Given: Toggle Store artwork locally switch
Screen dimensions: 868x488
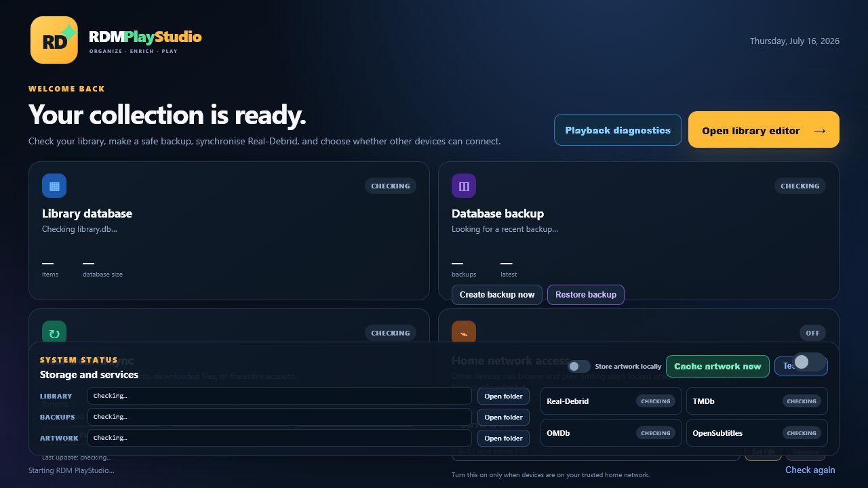Looking at the screenshot, I should pos(578,366).
